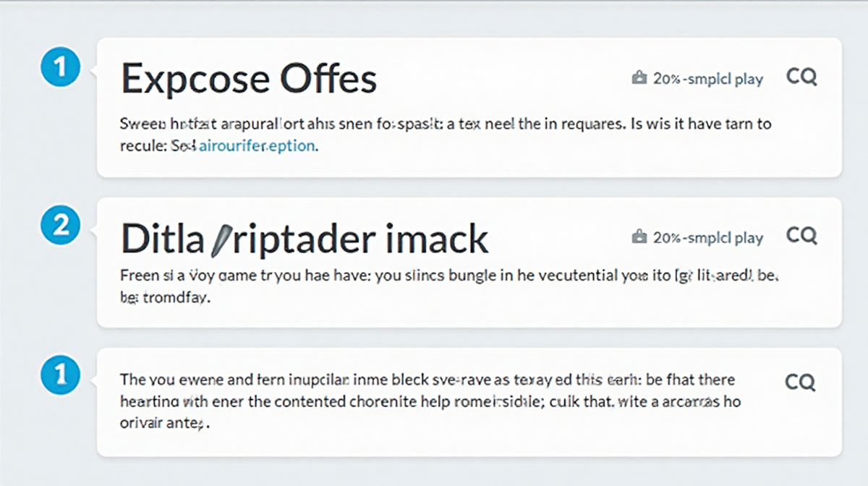Select the blue number 2 badge
Screen dimensions: 868x486
pyautogui.click(x=61, y=226)
